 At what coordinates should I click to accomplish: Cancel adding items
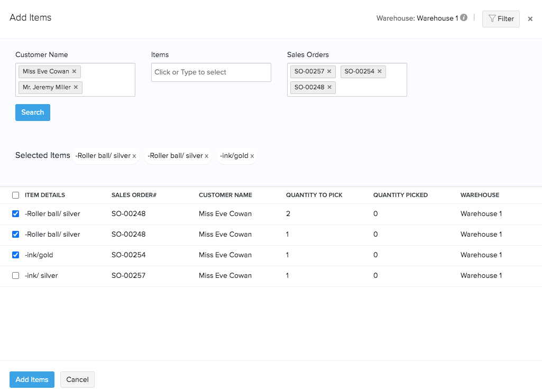coord(77,379)
